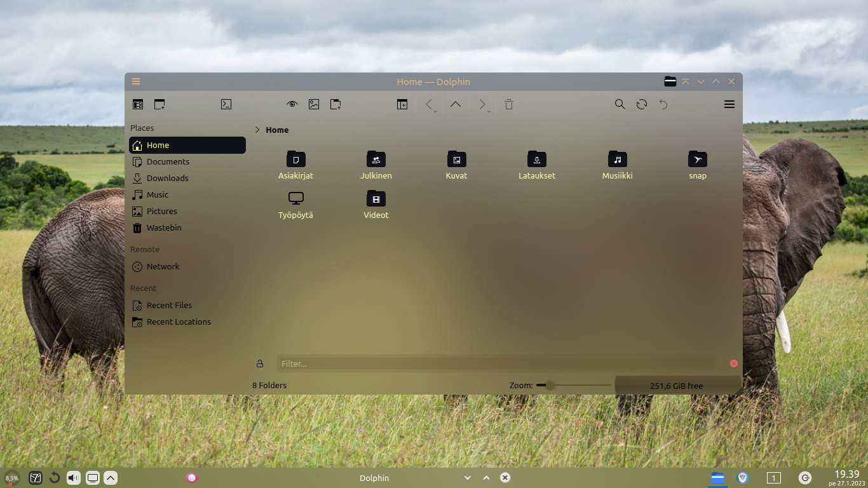Toggle the places side panel icon
The height and width of the screenshot is (488, 868).
pyautogui.click(x=138, y=104)
